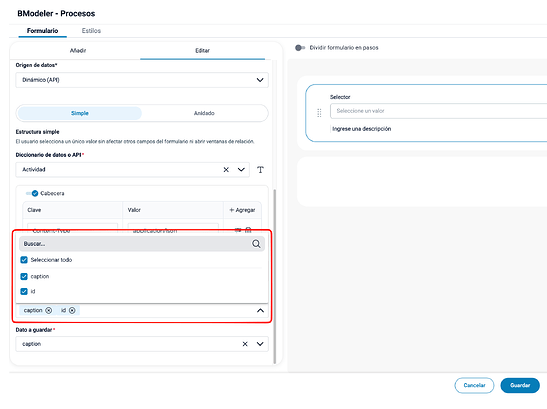
Task: Switch to the Formulario tab
Action: pos(43,31)
